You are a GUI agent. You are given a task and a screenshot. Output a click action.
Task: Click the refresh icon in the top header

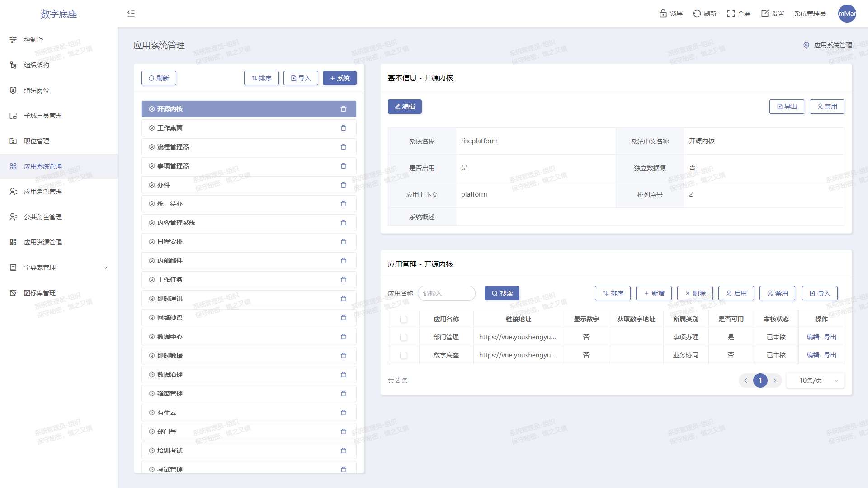(697, 14)
